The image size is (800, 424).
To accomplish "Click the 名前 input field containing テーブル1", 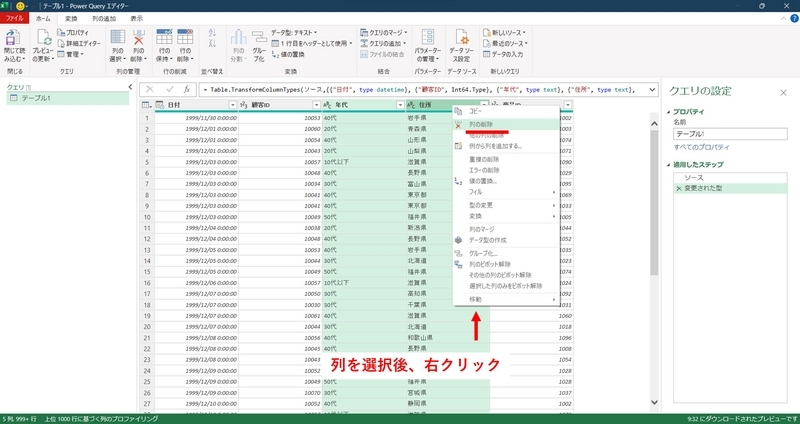I will tap(730, 134).
